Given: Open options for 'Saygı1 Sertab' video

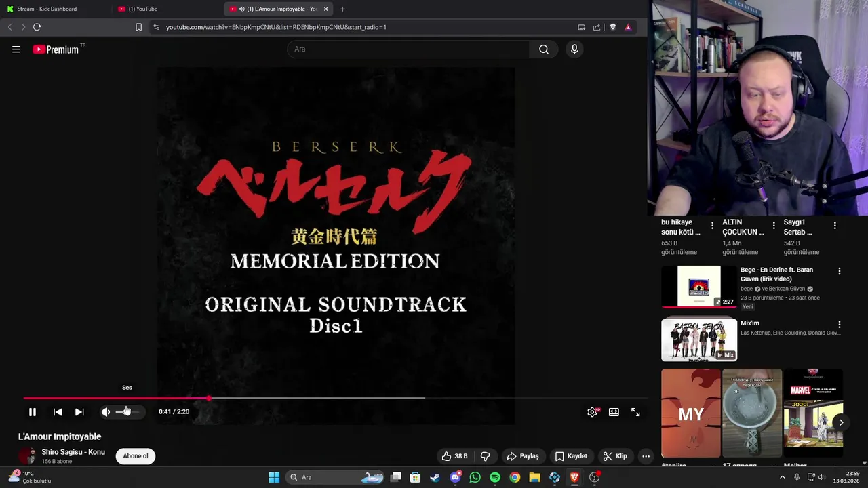Looking at the screenshot, I should coord(835,226).
